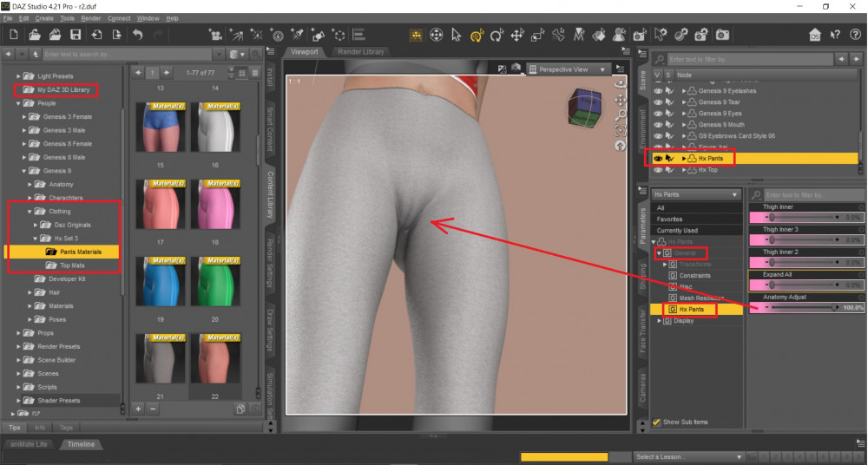
Task: Create a new point light
Action: (257, 35)
